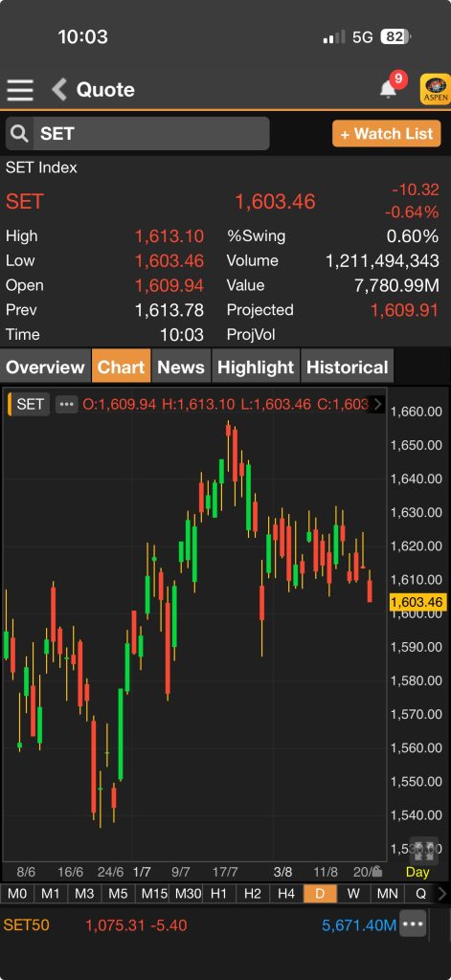The height and width of the screenshot is (980, 451).
Task: Open the notifications bell
Action: point(389,89)
